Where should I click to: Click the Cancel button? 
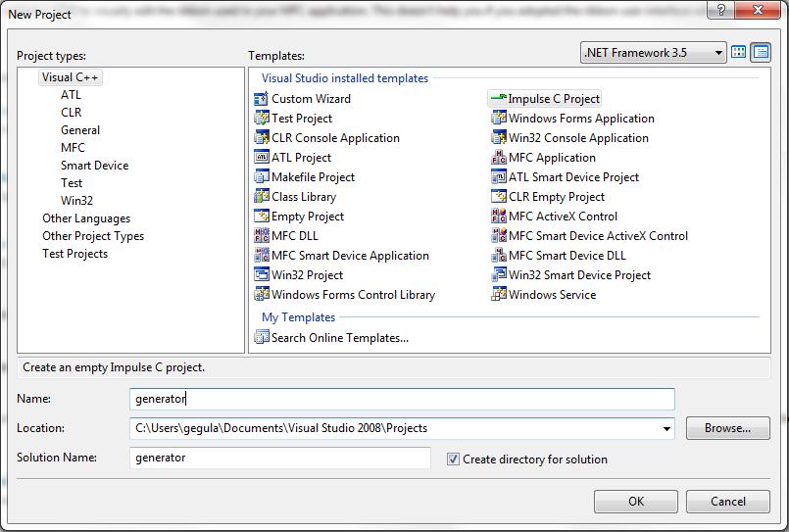(x=727, y=502)
